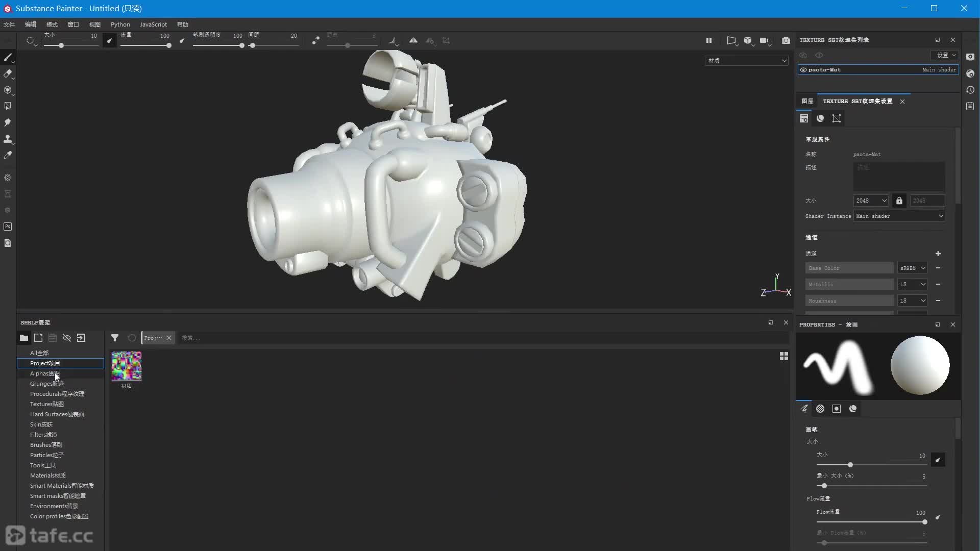Open the texture size 2048 dropdown
Image resolution: width=980 pixels, height=551 pixels.
(x=871, y=201)
